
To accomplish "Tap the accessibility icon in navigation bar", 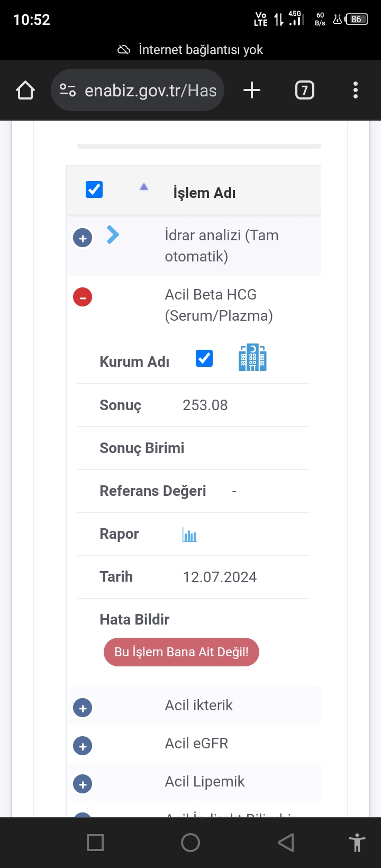I will pos(357,843).
